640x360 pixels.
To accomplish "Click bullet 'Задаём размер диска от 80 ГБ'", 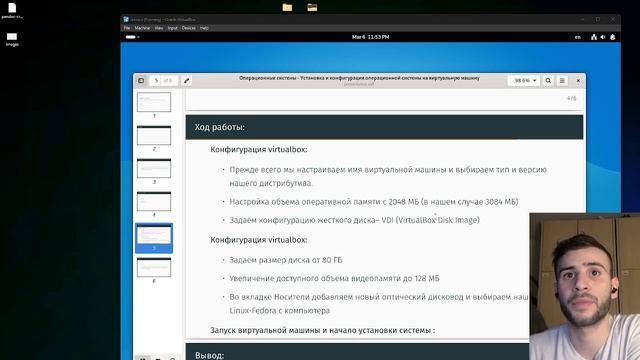I will (x=285, y=260).
